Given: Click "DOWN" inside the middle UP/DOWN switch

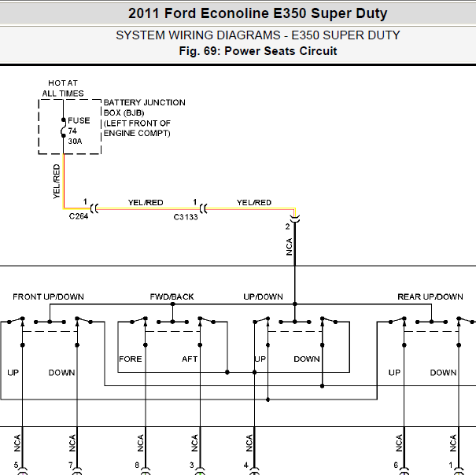Looking at the screenshot, I should [x=307, y=359].
